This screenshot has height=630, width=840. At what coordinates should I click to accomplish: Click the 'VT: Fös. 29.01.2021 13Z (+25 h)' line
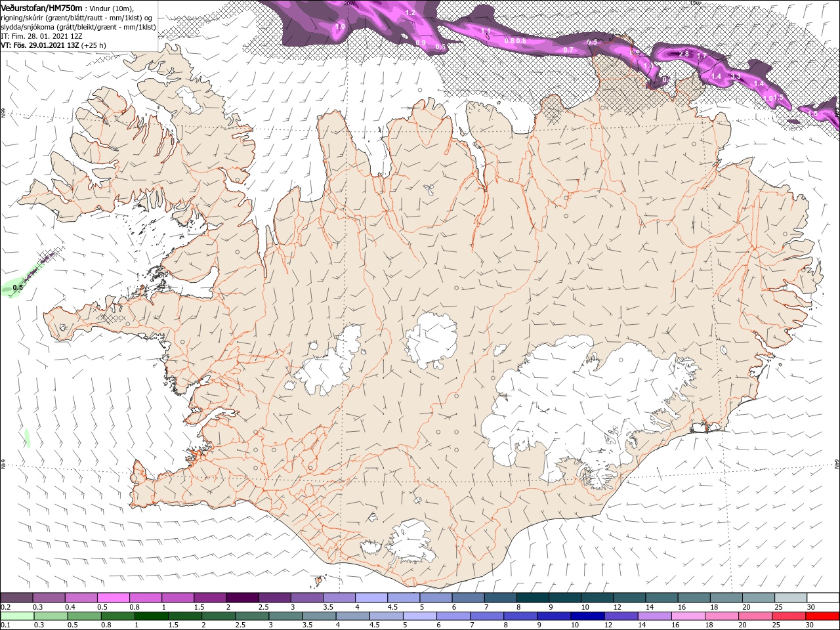(x=54, y=45)
